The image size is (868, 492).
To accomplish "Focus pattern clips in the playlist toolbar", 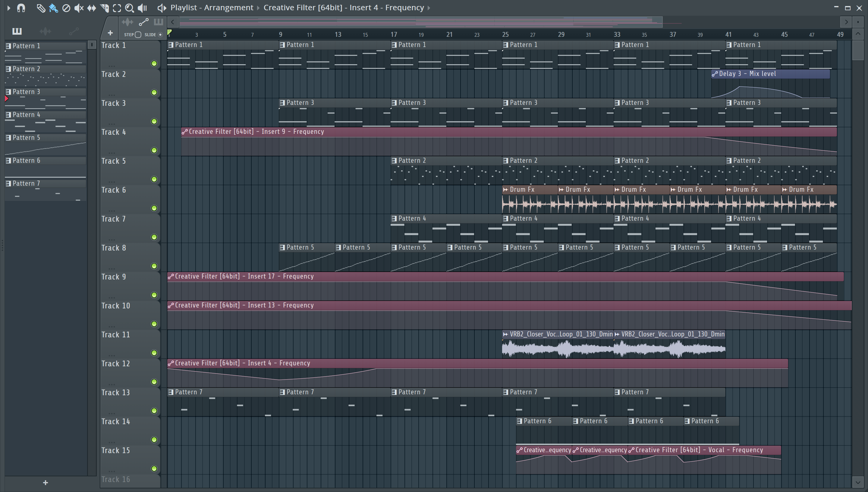I will pos(159,22).
